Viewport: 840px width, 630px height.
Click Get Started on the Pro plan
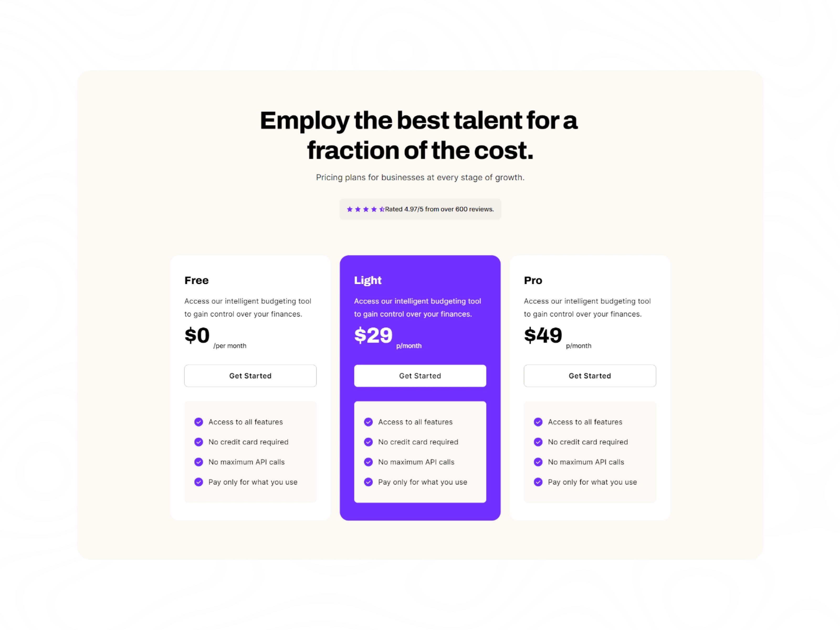click(x=589, y=375)
